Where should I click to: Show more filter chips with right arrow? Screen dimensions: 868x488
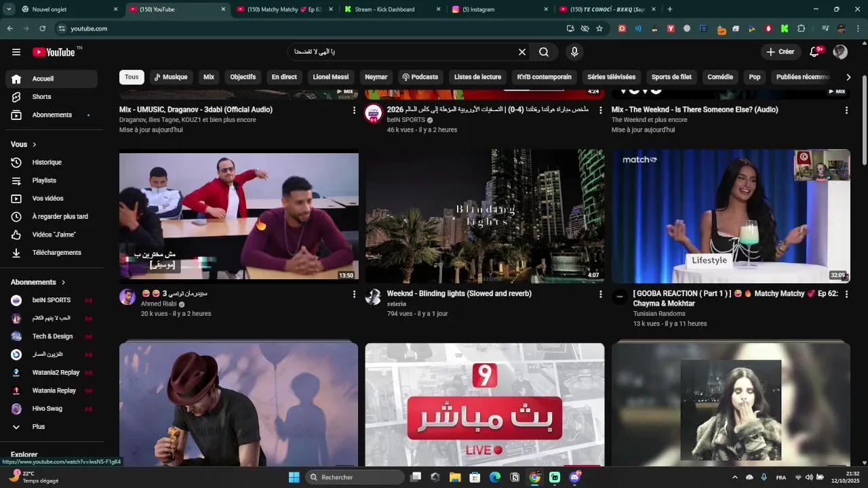coord(848,77)
